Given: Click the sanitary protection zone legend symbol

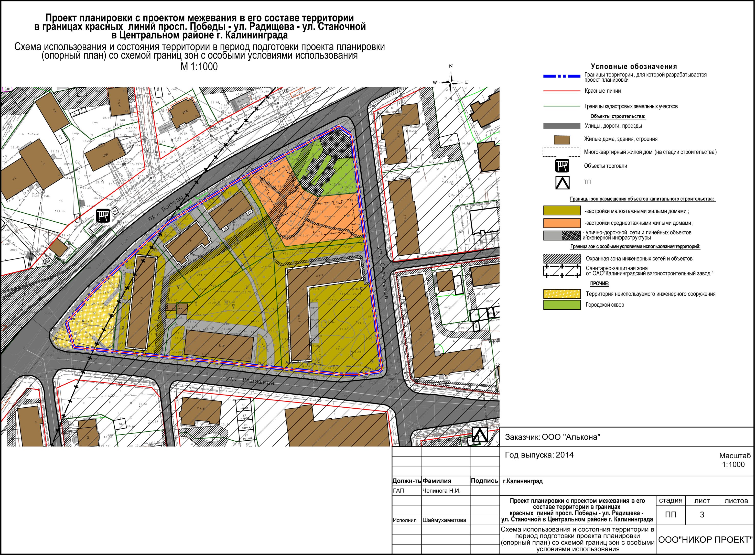Looking at the screenshot, I should click(562, 271).
